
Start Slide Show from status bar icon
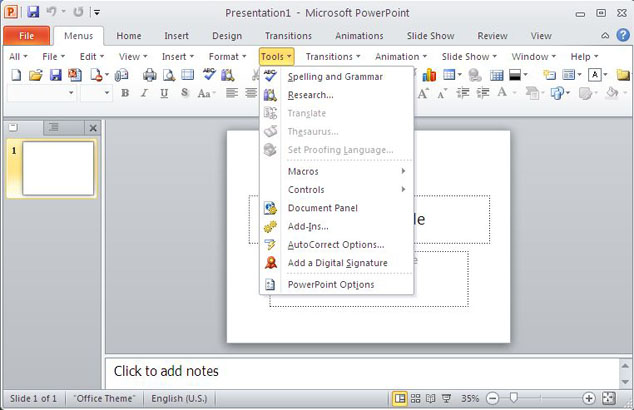point(446,399)
